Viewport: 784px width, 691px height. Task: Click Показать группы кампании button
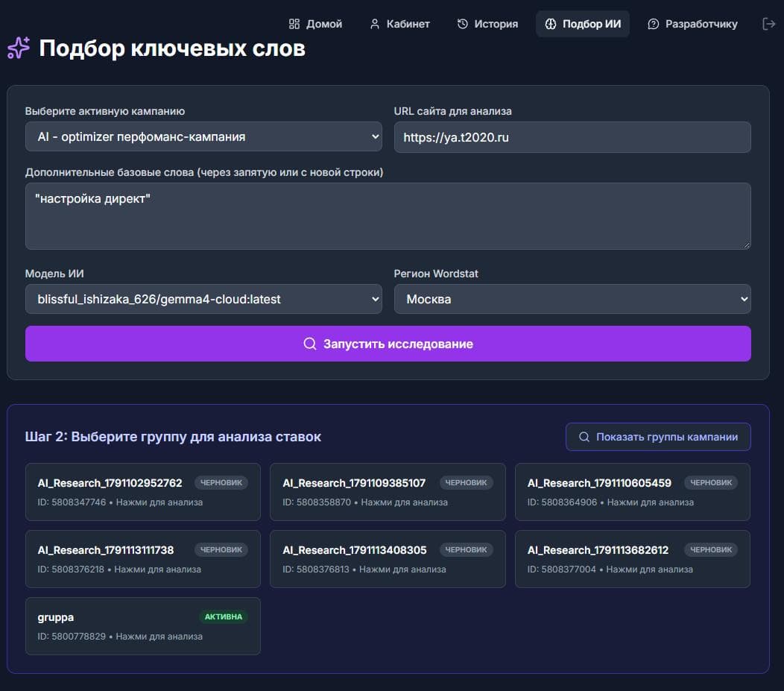tap(658, 437)
